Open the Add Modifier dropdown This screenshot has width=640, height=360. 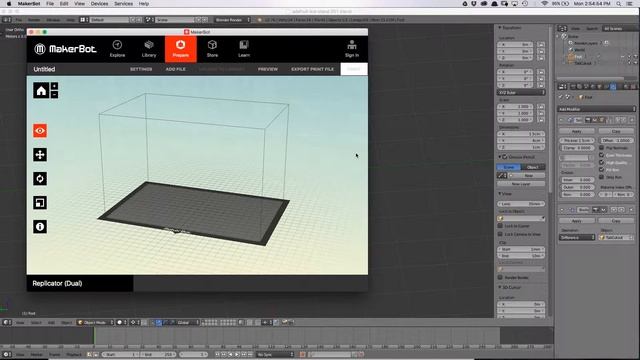pyautogui.click(x=596, y=109)
